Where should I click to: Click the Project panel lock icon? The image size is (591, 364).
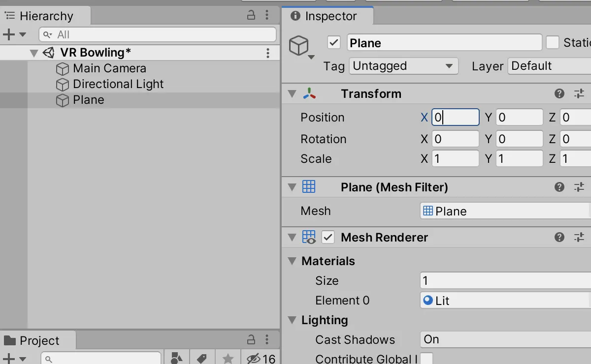251,339
